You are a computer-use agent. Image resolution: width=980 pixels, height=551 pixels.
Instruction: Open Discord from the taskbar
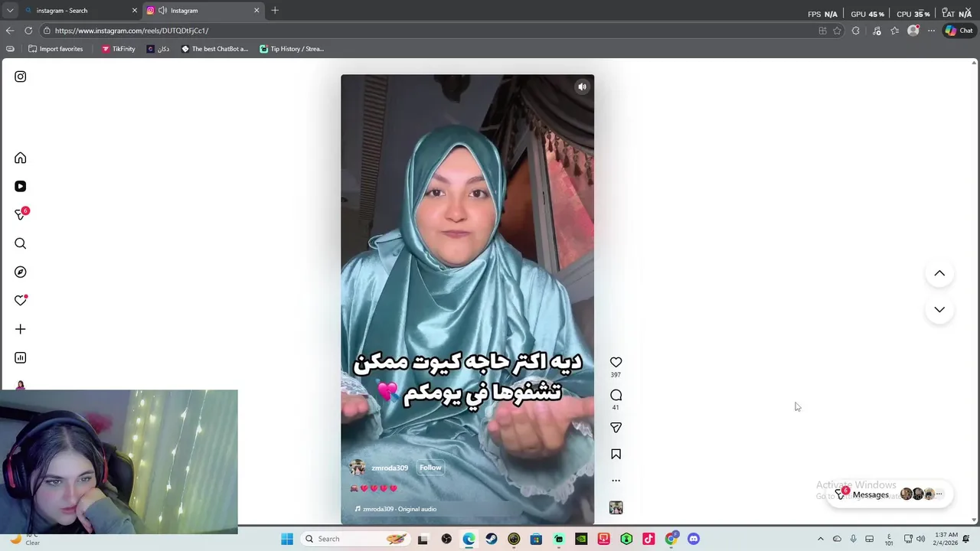tap(694, 539)
